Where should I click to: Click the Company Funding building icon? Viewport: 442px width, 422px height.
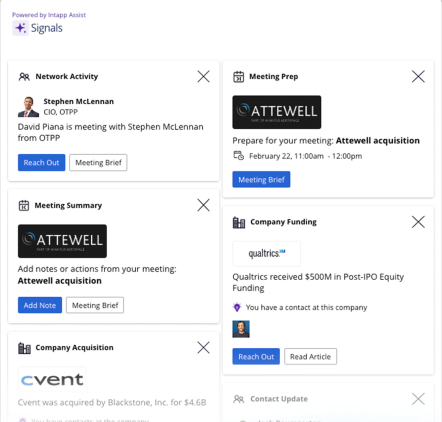pos(239,222)
